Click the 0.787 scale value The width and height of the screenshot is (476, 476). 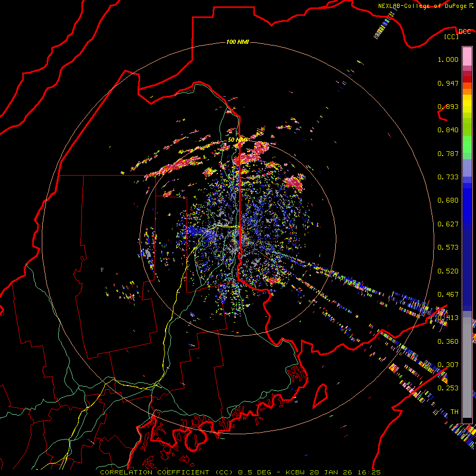pos(448,153)
